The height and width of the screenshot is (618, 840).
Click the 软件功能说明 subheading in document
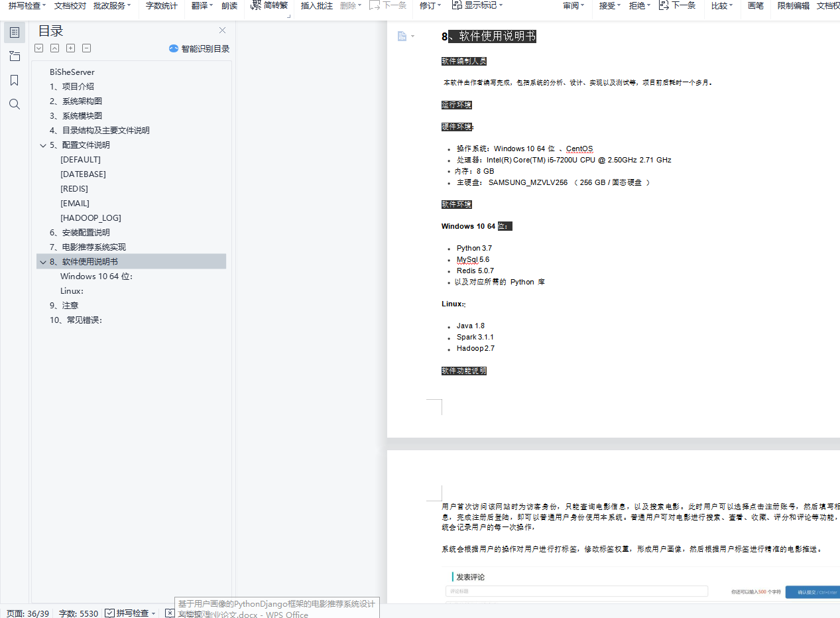click(x=464, y=371)
